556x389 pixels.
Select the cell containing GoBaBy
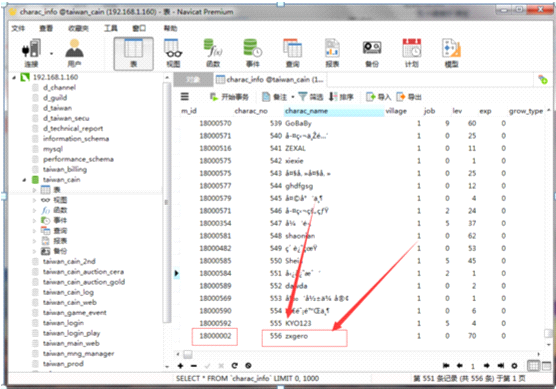pos(298,123)
